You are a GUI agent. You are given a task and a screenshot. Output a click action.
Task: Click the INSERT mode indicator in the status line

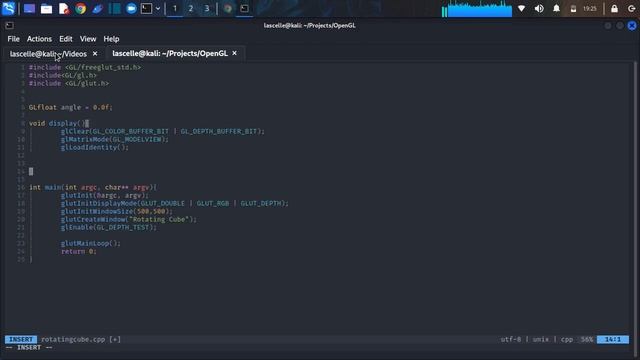click(x=21, y=339)
